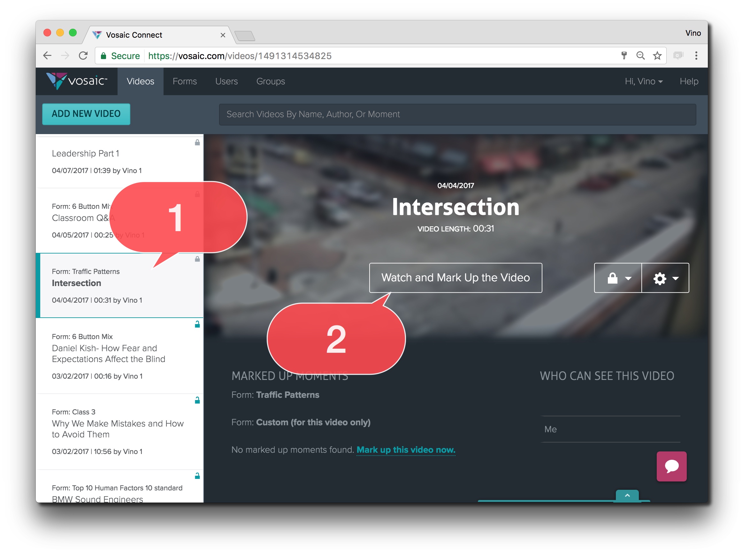Expand the Hi, Vino user menu

coord(643,81)
